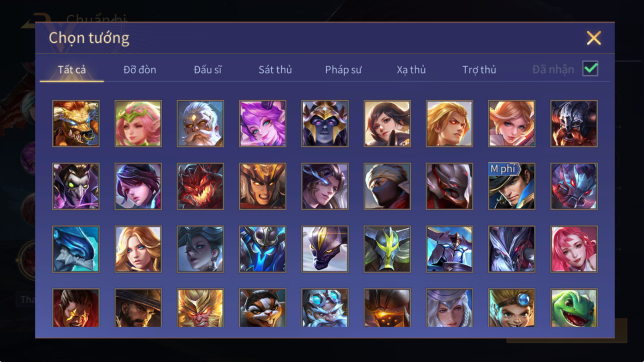
Task: Select the hero portrait tagged M phí
Action: coord(511,186)
